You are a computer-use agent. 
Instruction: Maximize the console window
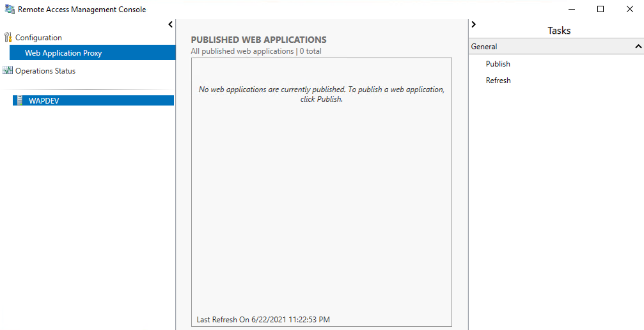[601, 9]
